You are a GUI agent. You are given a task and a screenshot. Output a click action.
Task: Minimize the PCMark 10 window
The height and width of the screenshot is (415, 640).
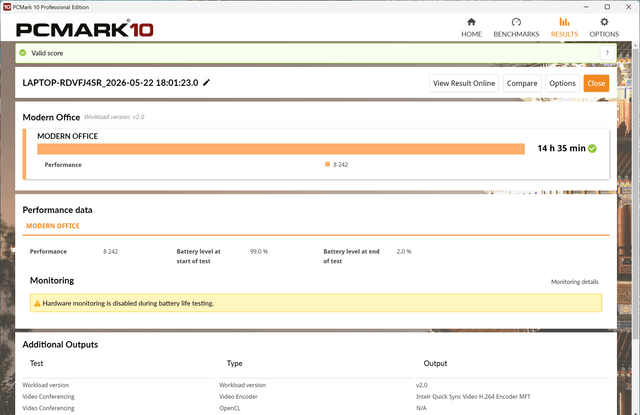[x=586, y=7]
